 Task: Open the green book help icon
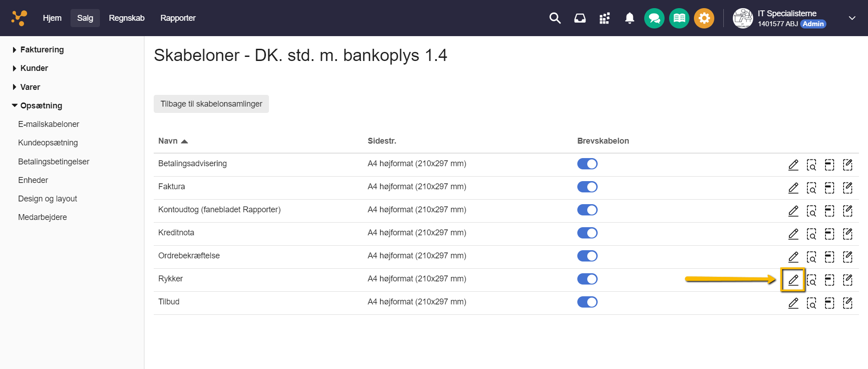click(x=679, y=19)
